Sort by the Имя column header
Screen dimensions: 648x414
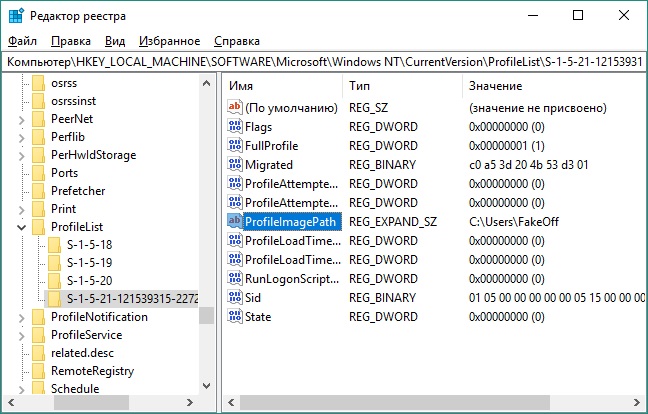coord(280,86)
